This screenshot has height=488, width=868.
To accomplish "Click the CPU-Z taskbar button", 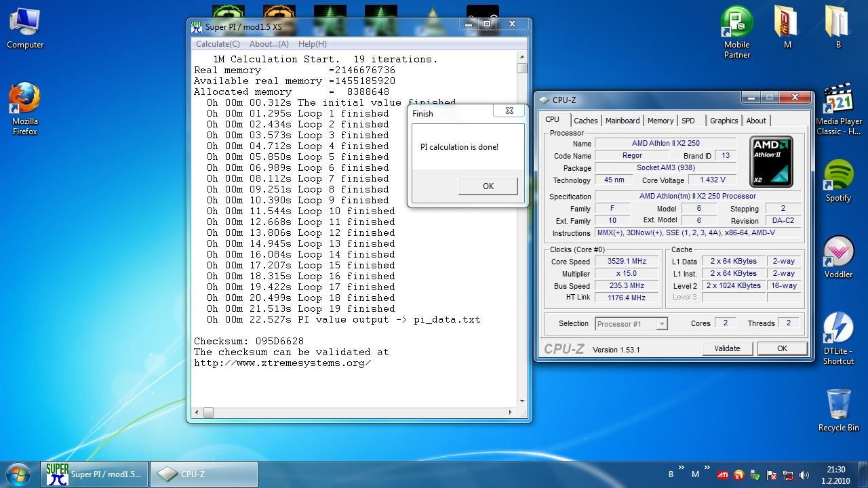I will 204,474.
